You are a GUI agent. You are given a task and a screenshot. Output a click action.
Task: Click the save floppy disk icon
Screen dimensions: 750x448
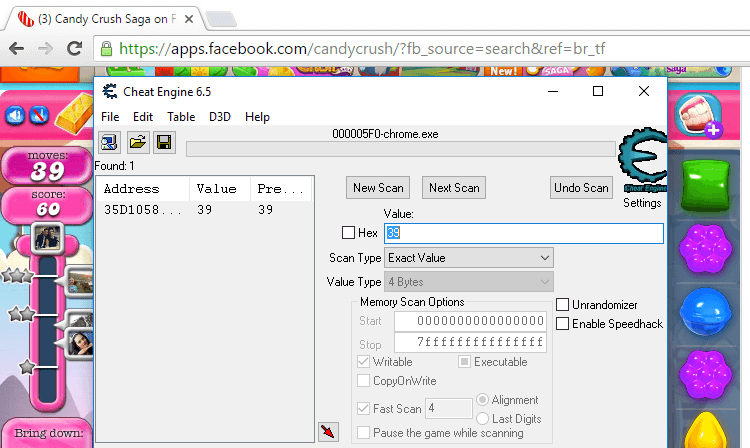click(x=164, y=142)
